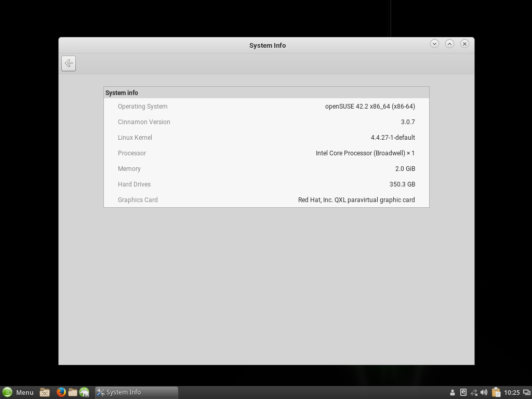Open the Cinnamon Menu button

18,392
